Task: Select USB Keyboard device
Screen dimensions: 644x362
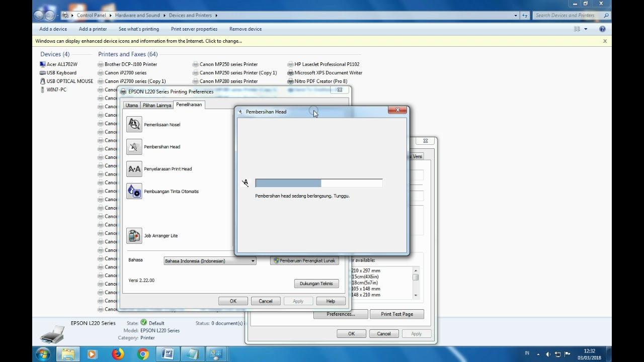Action: (58, 73)
